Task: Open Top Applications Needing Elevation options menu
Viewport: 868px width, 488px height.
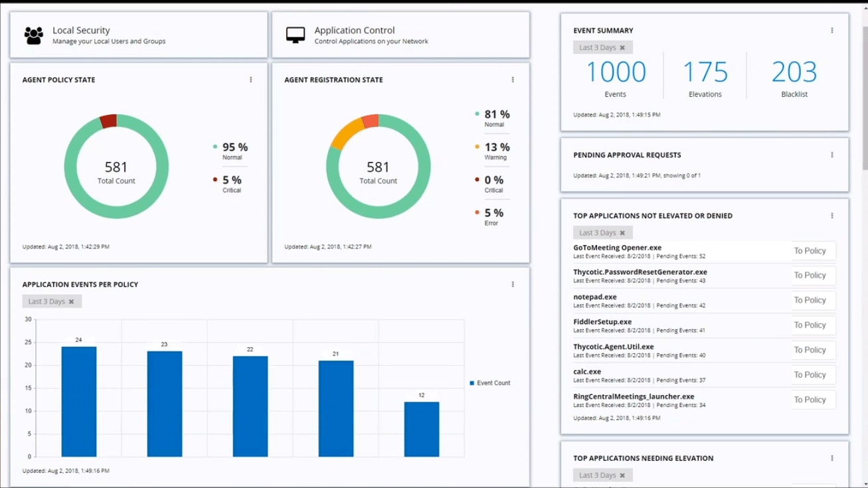Action: pyautogui.click(x=831, y=457)
